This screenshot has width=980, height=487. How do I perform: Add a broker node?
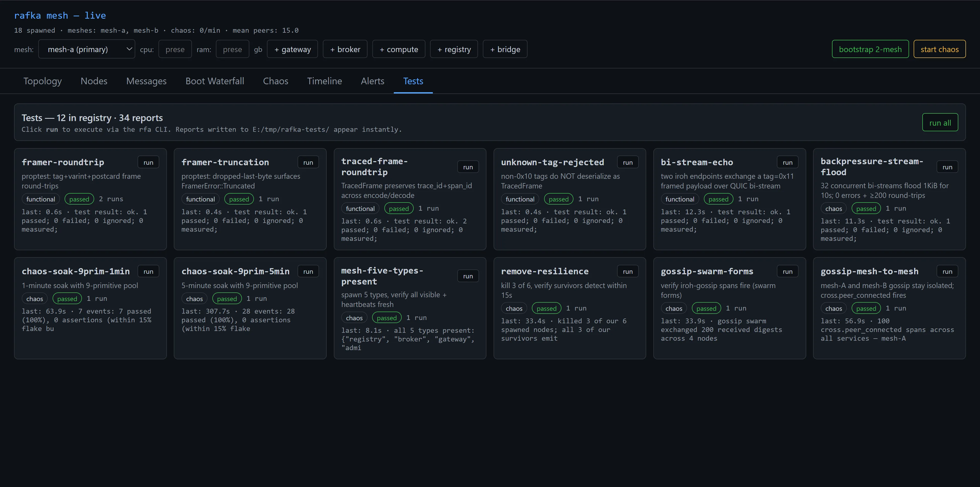345,49
